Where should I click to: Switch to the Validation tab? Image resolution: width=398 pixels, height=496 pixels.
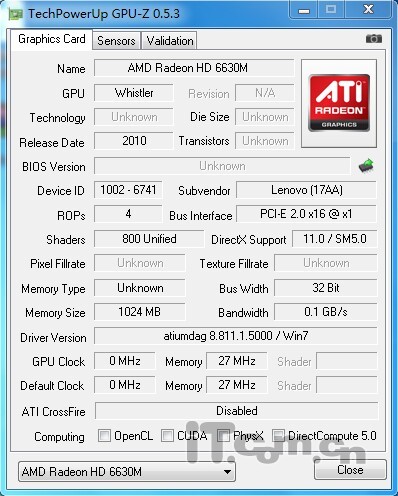click(170, 41)
